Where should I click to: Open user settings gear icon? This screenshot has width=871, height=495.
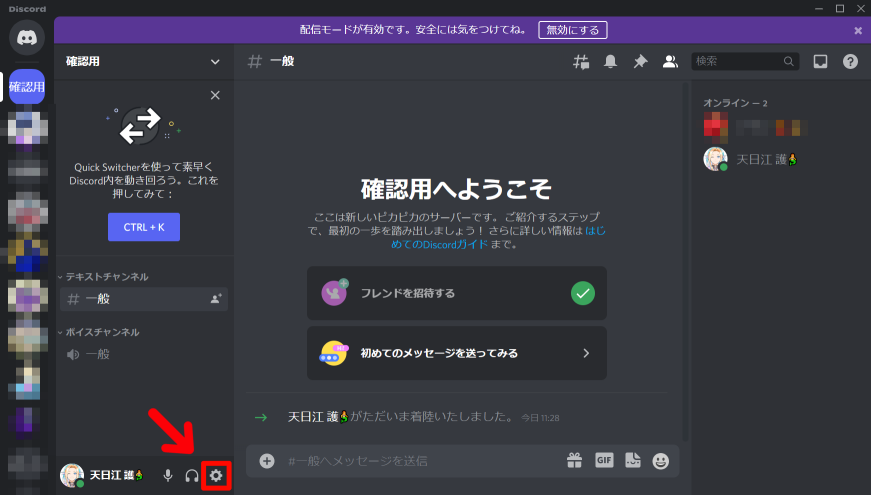pyautogui.click(x=216, y=476)
